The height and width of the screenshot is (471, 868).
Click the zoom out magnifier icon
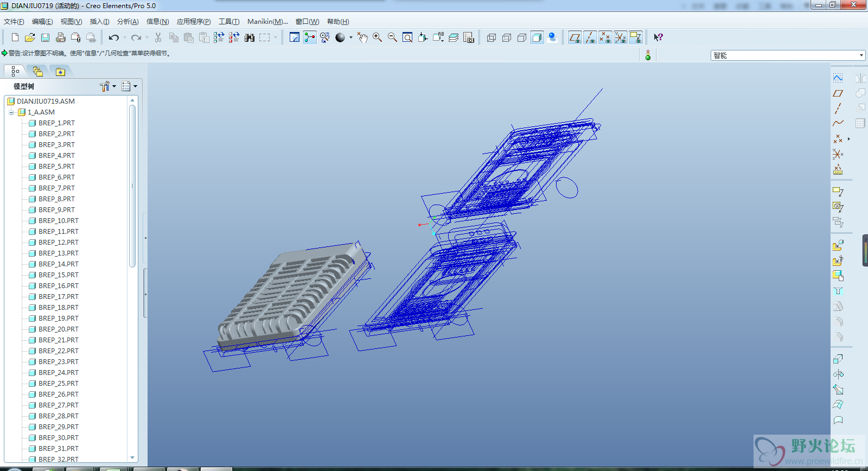click(x=392, y=37)
